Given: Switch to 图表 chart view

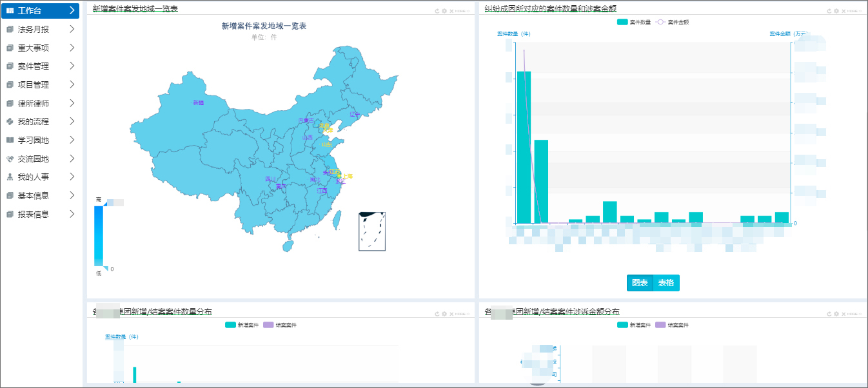Looking at the screenshot, I should pos(640,283).
